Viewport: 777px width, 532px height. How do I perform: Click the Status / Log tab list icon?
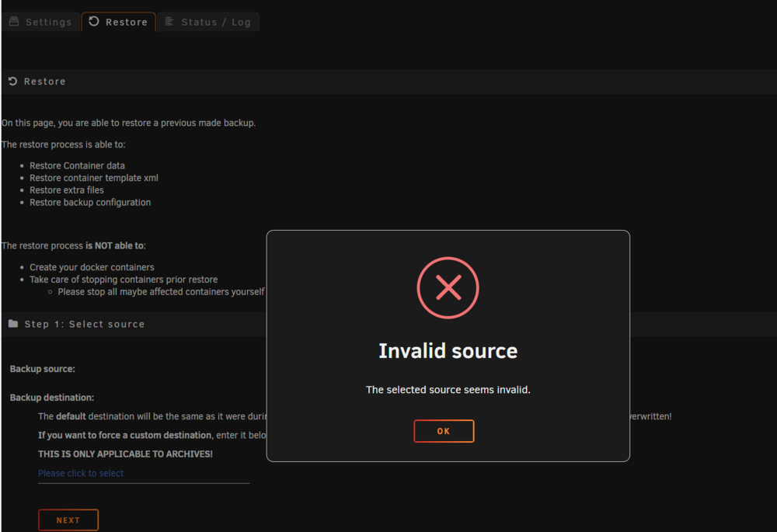click(169, 21)
